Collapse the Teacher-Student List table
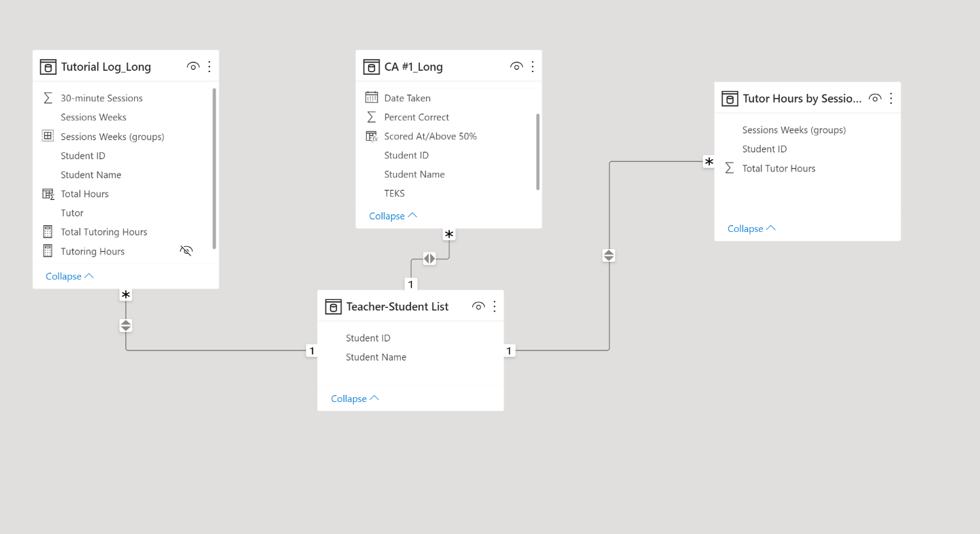980x534 pixels. click(x=355, y=399)
